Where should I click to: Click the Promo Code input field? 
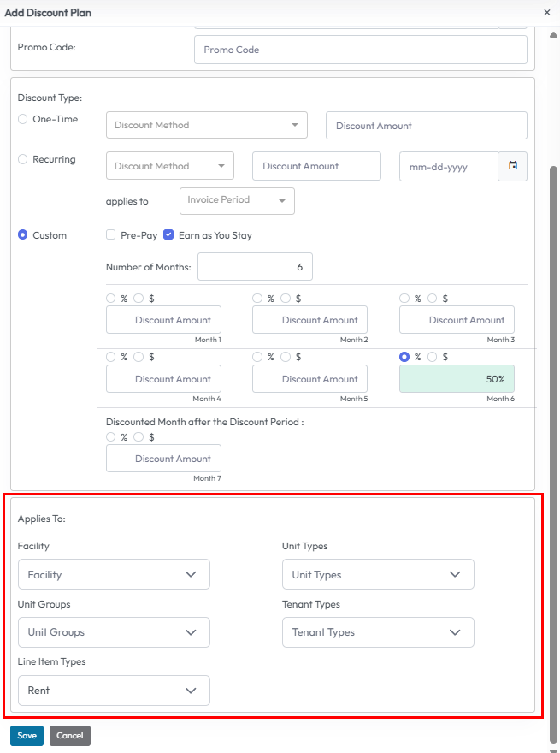(x=360, y=50)
